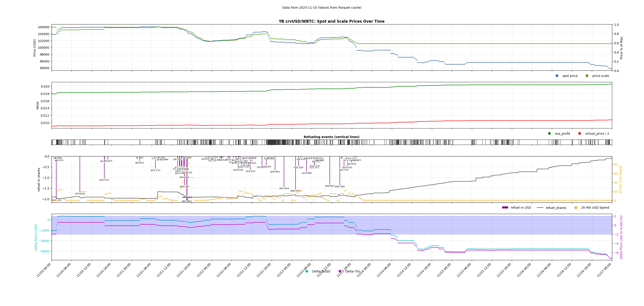The height and width of the screenshot is (306, 644).
Task: Click the $579.8204 refuel annotation label
Action: pyautogui.click(x=80, y=194)
